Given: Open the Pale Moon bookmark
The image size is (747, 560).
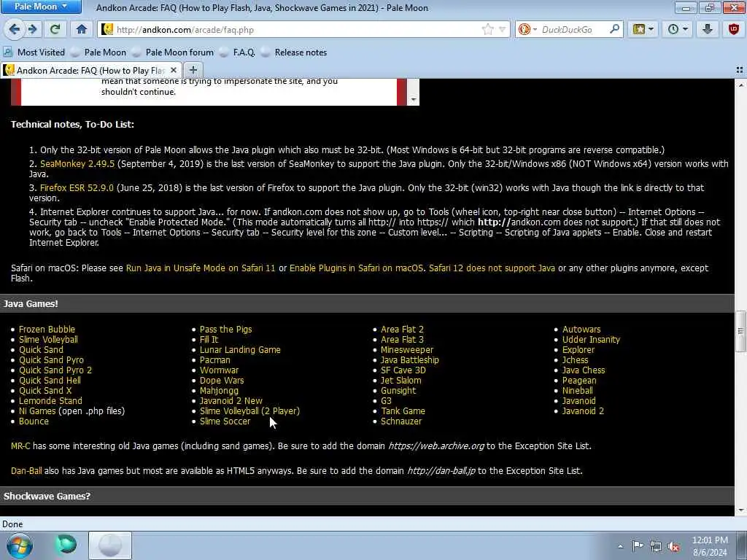Looking at the screenshot, I should point(98,52).
